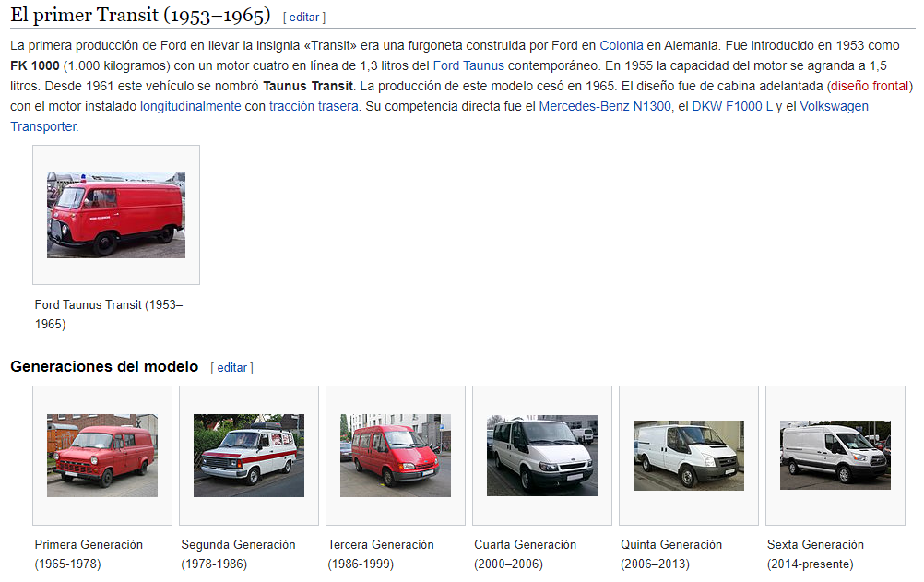Open the Sexta Generación van thumbnail
The height and width of the screenshot is (582, 924).
[x=835, y=456]
